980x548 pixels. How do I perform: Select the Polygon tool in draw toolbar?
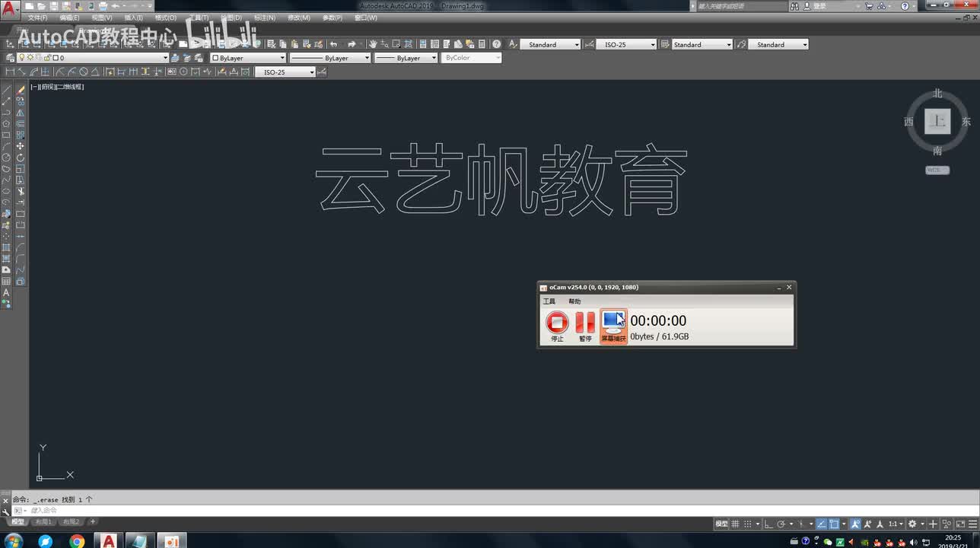(x=6, y=123)
